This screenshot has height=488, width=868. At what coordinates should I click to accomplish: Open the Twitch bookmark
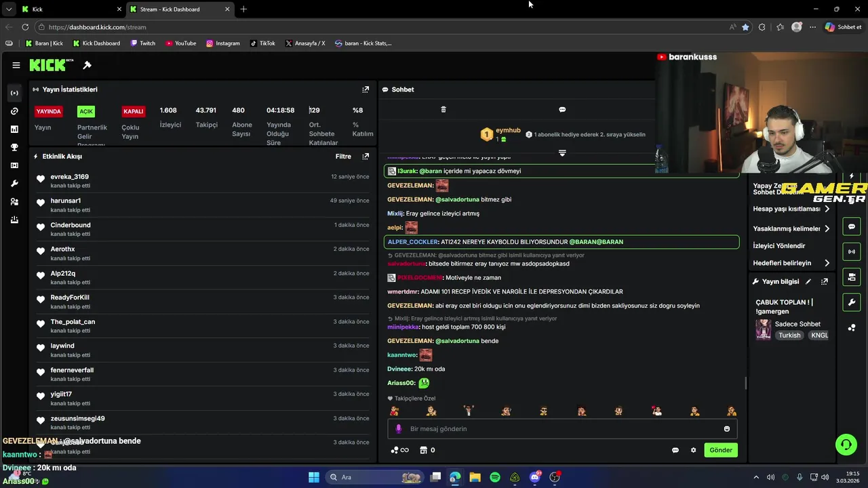pyautogui.click(x=143, y=43)
